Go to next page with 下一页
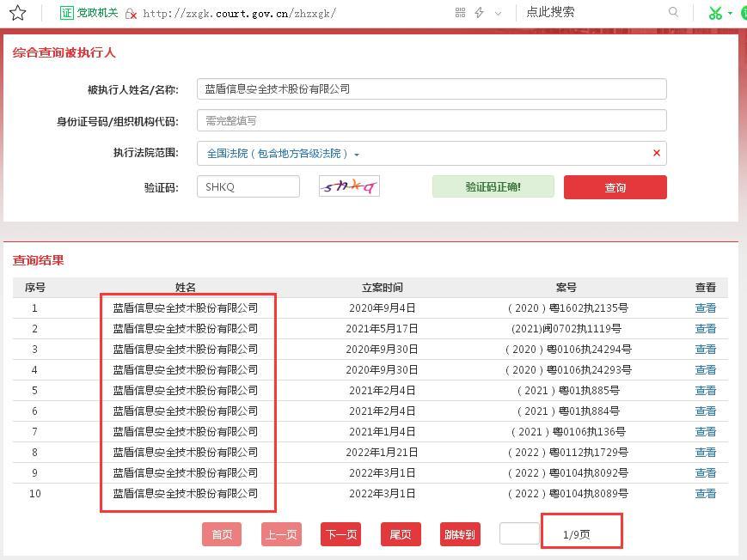Viewport: 747px width, 560px height. coord(341,534)
